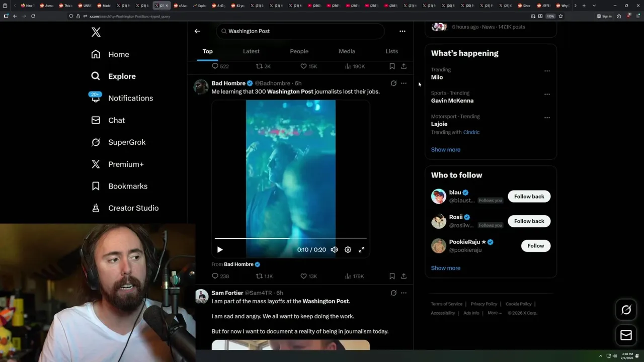Follow back Rosii
This screenshot has height=362, width=644.
[x=529, y=221]
